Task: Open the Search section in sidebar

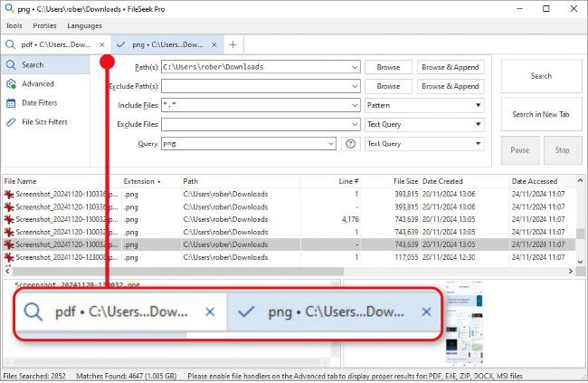Action: [33, 65]
